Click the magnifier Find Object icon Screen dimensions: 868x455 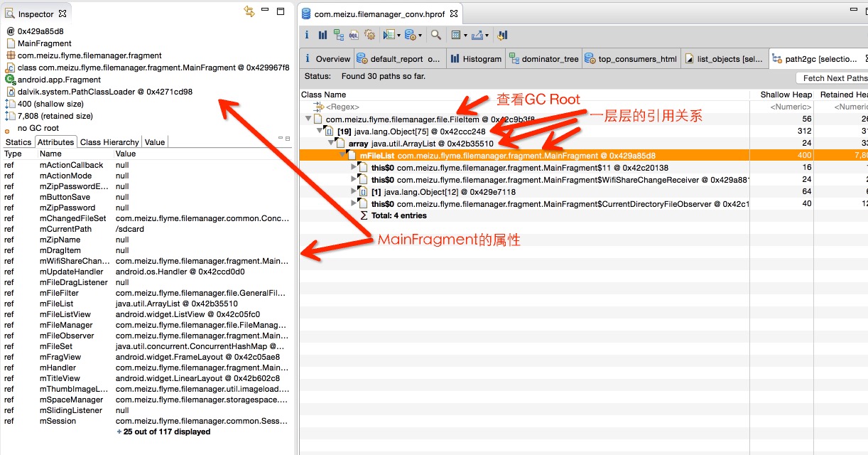click(435, 35)
